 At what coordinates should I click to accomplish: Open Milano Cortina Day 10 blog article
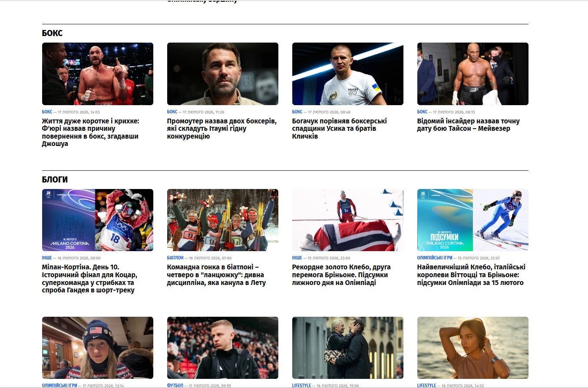(x=89, y=279)
